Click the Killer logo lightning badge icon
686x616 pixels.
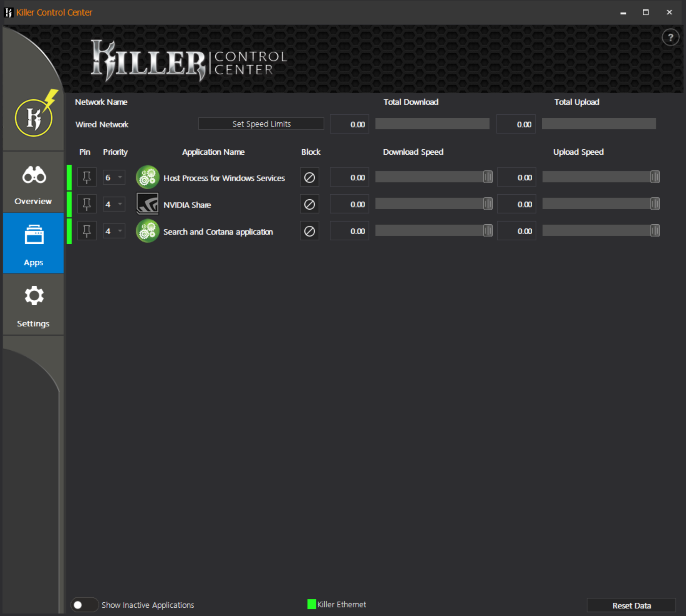[x=36, y=114]
